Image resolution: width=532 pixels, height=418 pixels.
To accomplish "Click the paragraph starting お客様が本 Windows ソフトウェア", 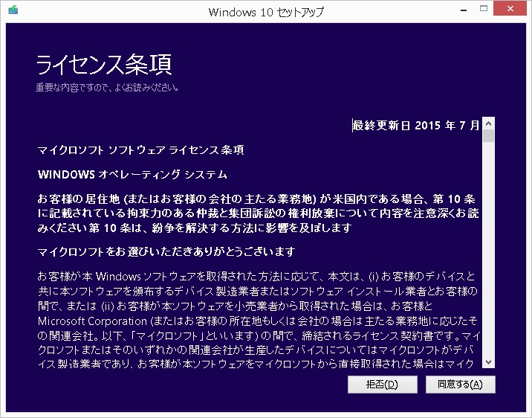I will tap(259, 276).
